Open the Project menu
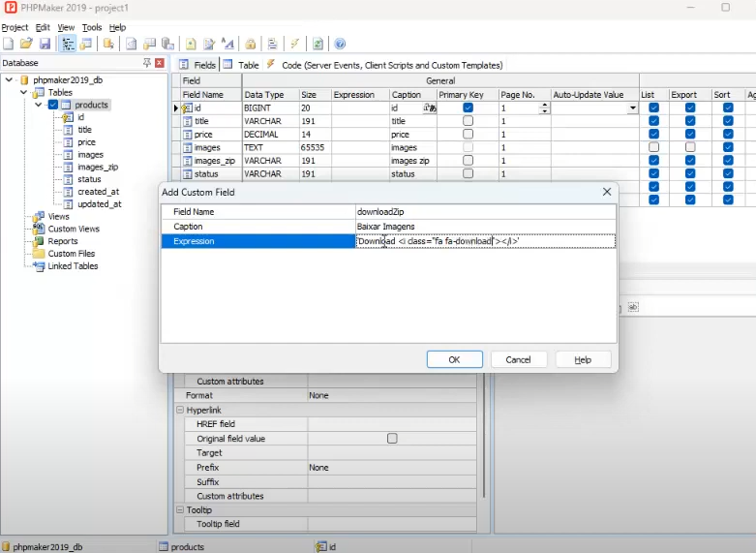 pyautogui.click(x=15, y=27)
